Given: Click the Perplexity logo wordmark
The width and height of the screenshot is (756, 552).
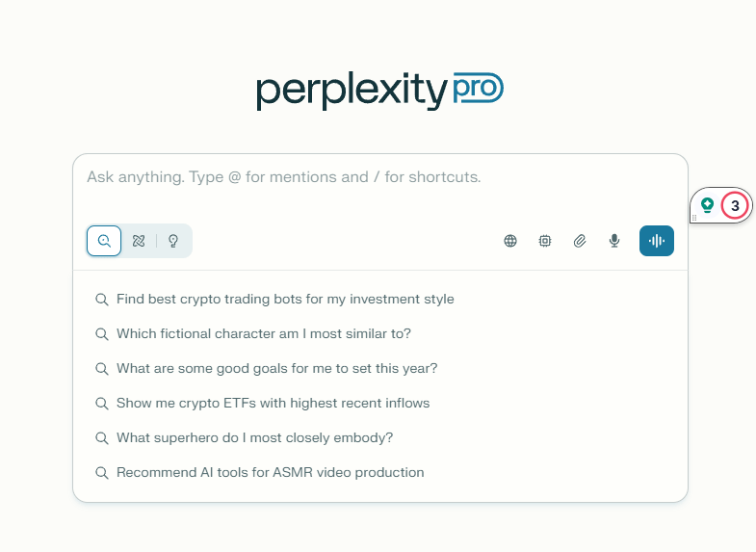Looking at the screenshot, I should pos(352,91).
